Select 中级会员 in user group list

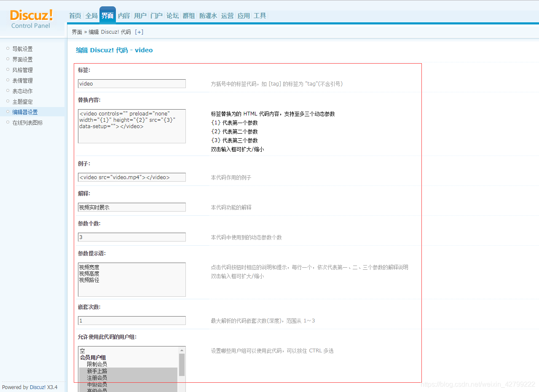tap(129, 384)
